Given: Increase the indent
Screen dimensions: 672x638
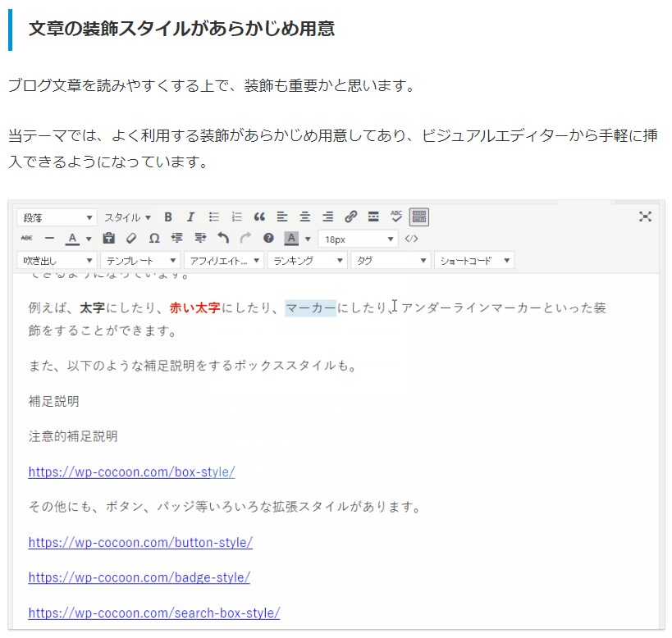Looking at the screenshot, I should tap(200, 238).
